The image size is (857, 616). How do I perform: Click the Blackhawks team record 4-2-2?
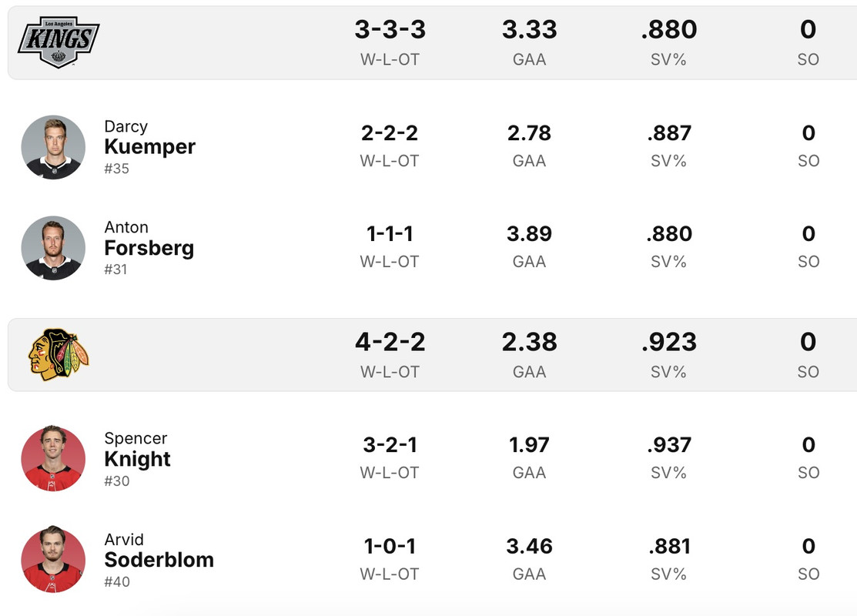tap(390, 342)
